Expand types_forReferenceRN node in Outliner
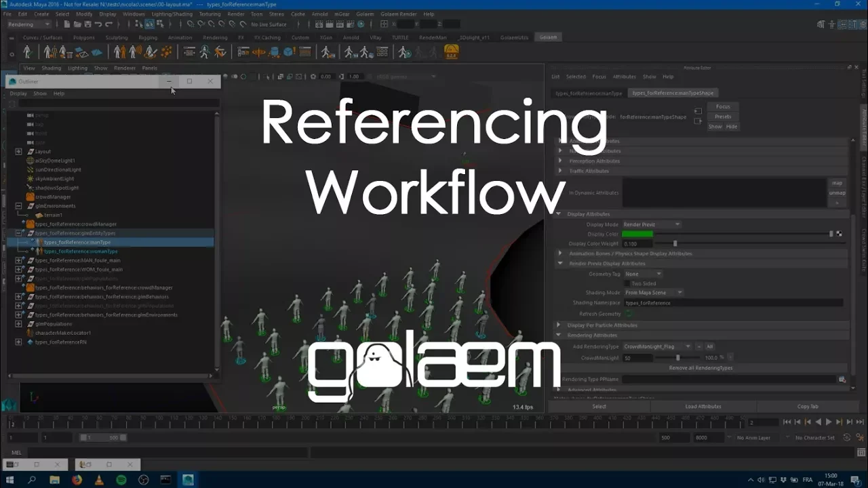The width and height of the screenshot is (868, 488). coord(18,342)
